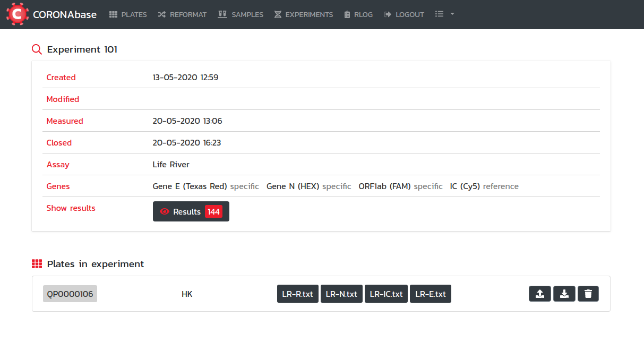Image resolution: width=644 pixels, height=350 pixels.
Task: Open the RLOG navigation item
Action: coord(358,14)
